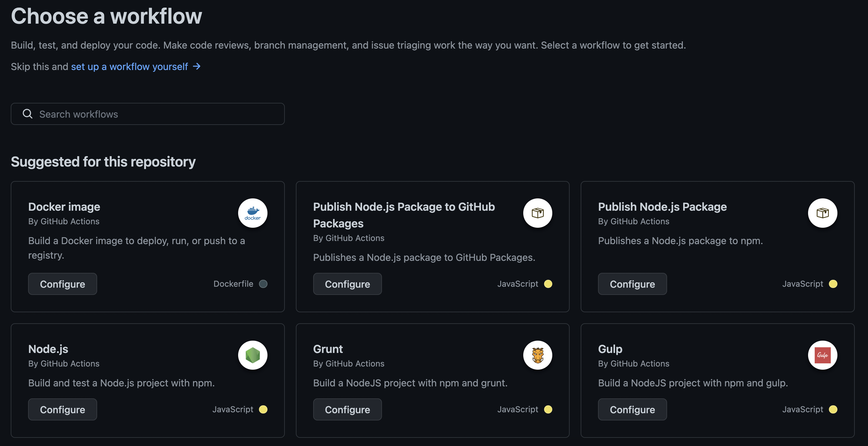Configure the Gulp workflow
Screen dimensions: 868x446
coord(632,409)
